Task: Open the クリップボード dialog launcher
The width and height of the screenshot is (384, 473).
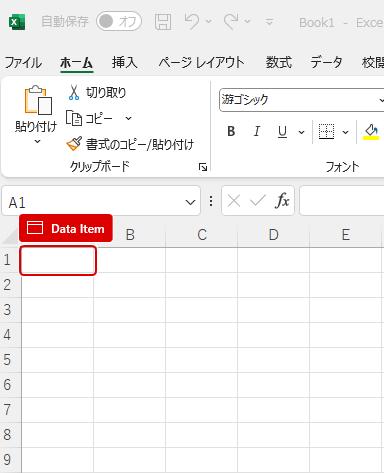Action: (203, 167)
